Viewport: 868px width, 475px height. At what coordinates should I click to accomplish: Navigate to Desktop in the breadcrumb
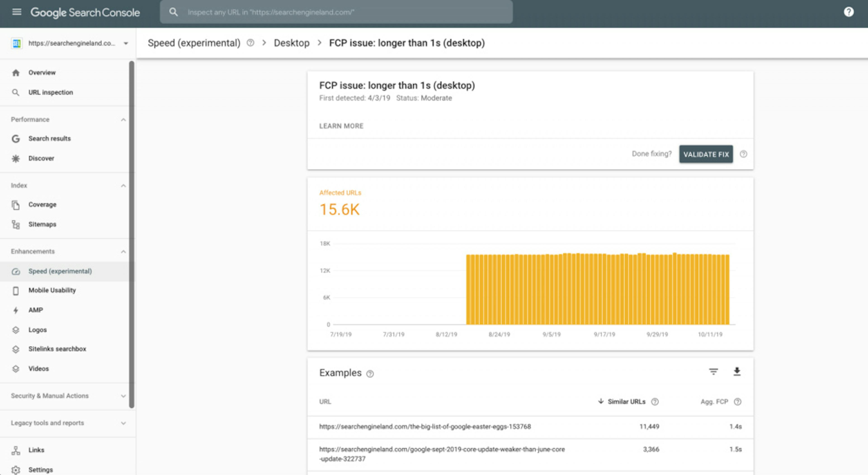point(292,43)
